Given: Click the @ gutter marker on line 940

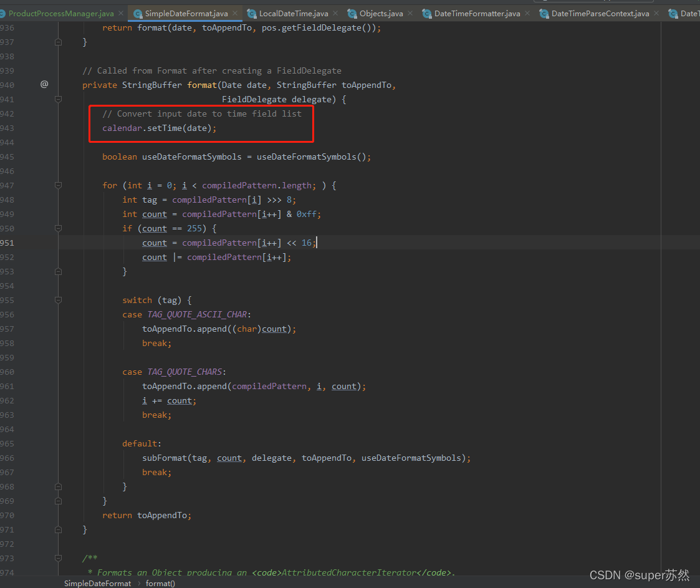Looking at the screenshot, I should (x=44, y=84).
